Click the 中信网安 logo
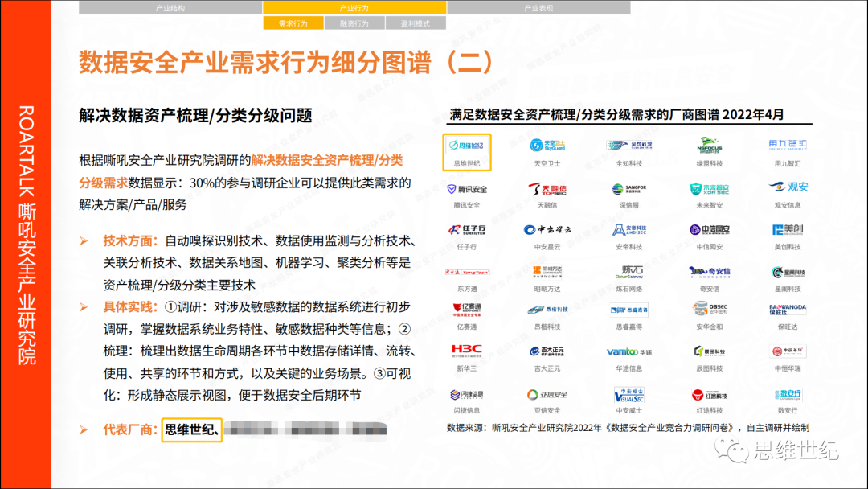Image resolution: width=868 pixels, height=489 pixels. pyautogui.click(x=709, y=229)
